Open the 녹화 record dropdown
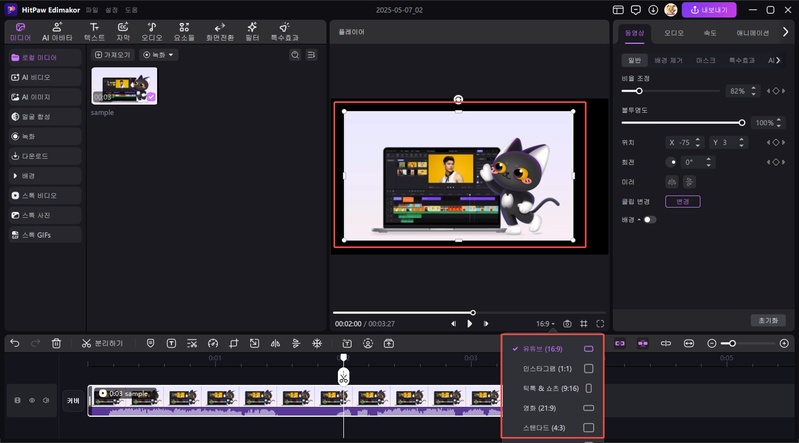Viewport: 799px width, 443px height. coord(158,55)
